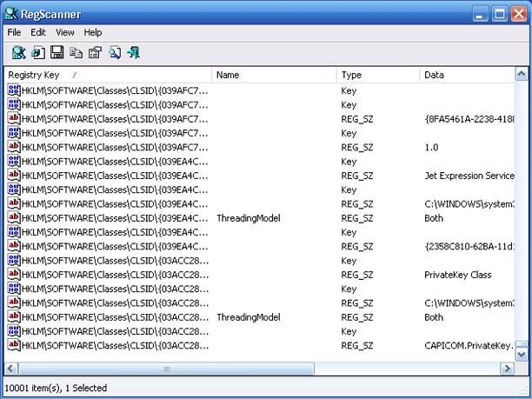Click the registry key of the 1.0 row
532x399 pixels.
115,148
